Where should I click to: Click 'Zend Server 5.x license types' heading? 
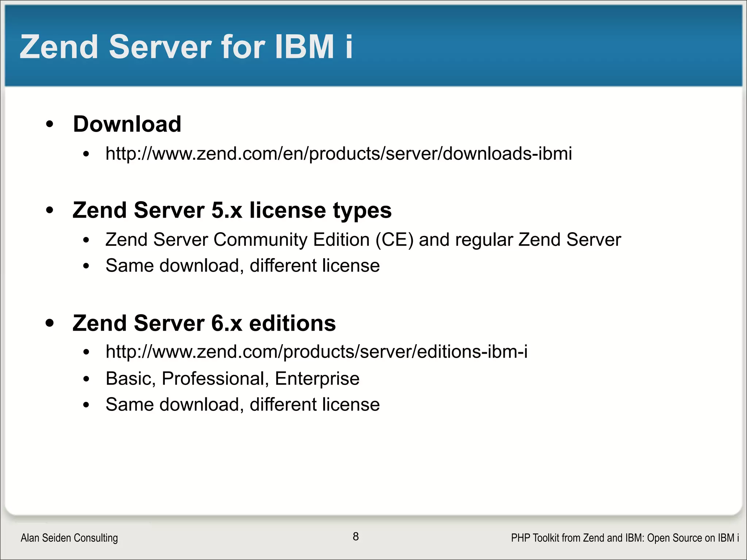point(232,211)
